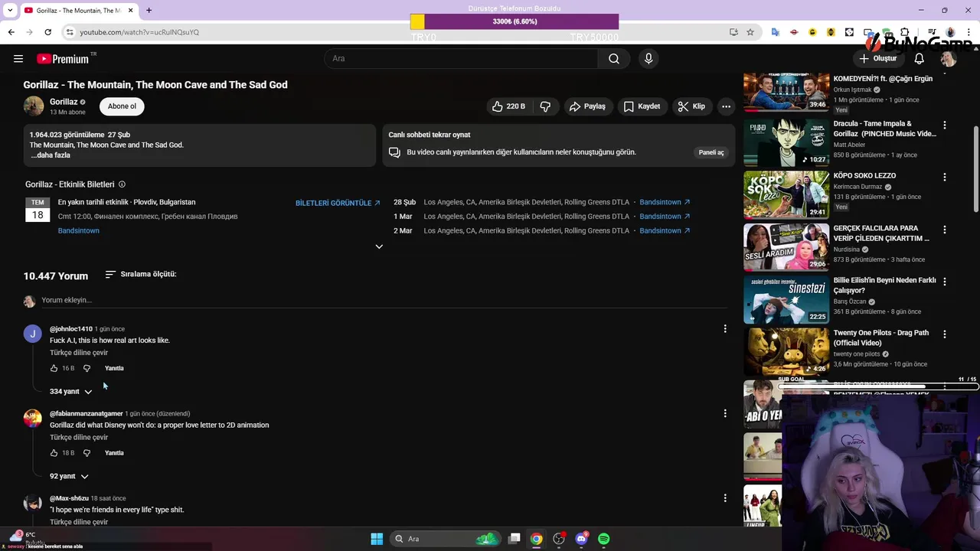Open a new browser tab with plus

149,10
